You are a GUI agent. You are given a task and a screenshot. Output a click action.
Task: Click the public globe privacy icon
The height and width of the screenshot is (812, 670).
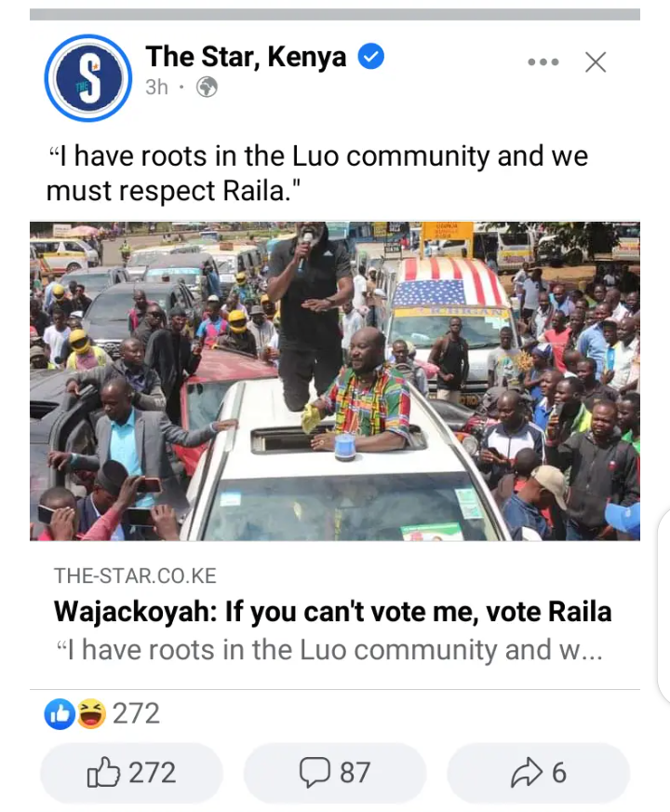(x=207, y=87)
